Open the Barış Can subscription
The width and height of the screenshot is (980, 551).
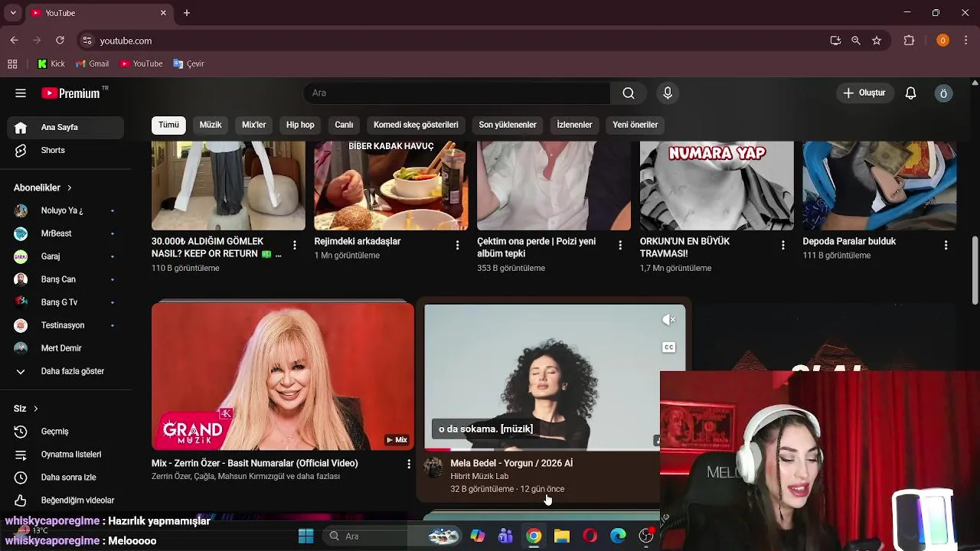[x=65, y=279]
